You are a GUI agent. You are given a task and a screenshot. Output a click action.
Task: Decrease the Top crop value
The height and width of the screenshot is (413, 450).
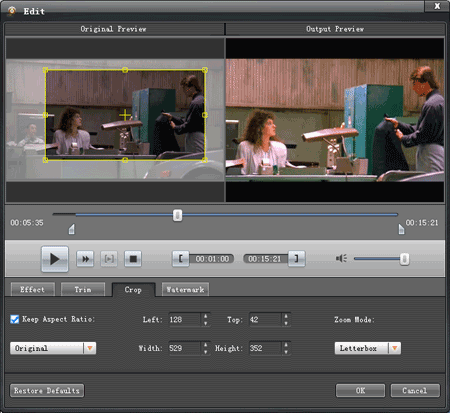286,323
